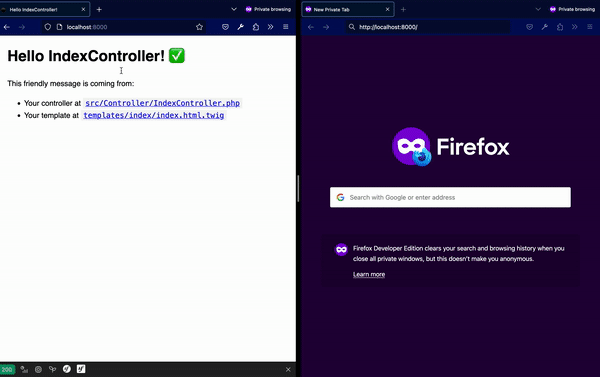This screenshot has height=377, width=600.
Task: Open the extensions puzzle icon in left window
Action: tap(256, 27)
